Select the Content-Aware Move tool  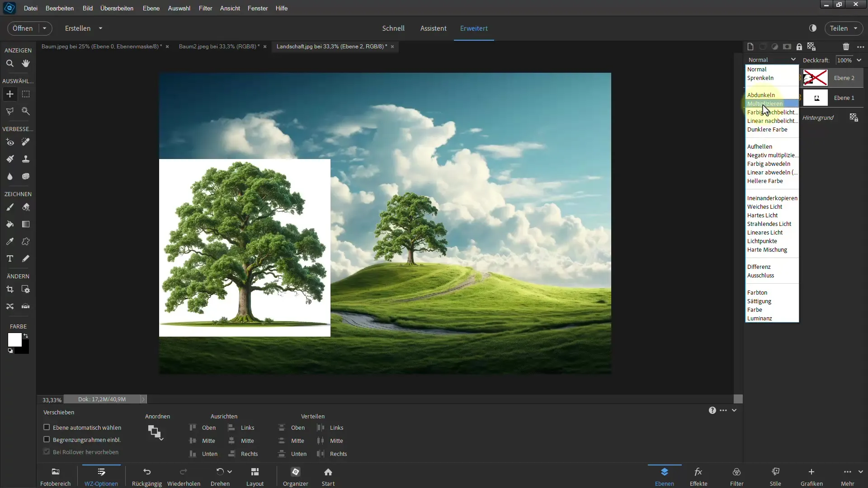pyautogui.click(x=10, y=306)
